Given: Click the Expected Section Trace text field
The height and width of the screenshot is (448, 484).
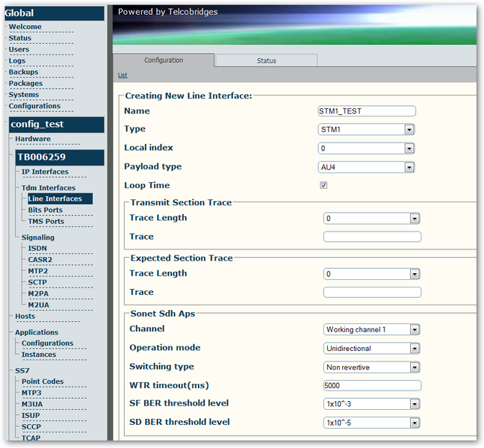Looking at the screenshot, I should click(x=372, y=292).
